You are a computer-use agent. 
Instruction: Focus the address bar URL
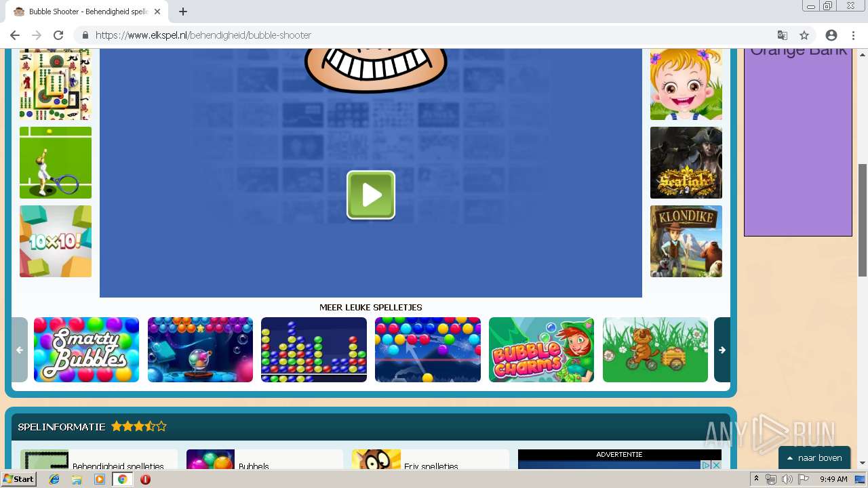point(203,35)
